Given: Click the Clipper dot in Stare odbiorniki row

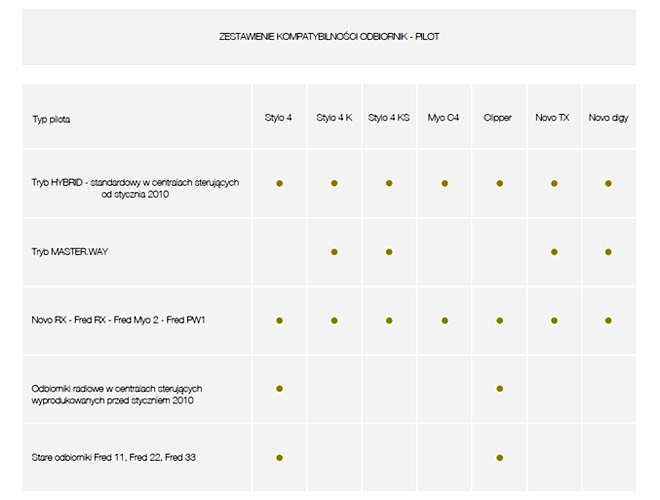Looking at the screenshot, I should click(x=499, y=458).
